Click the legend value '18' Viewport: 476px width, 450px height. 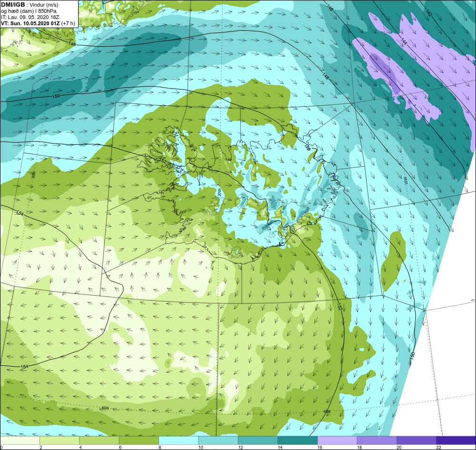point(359,447)
